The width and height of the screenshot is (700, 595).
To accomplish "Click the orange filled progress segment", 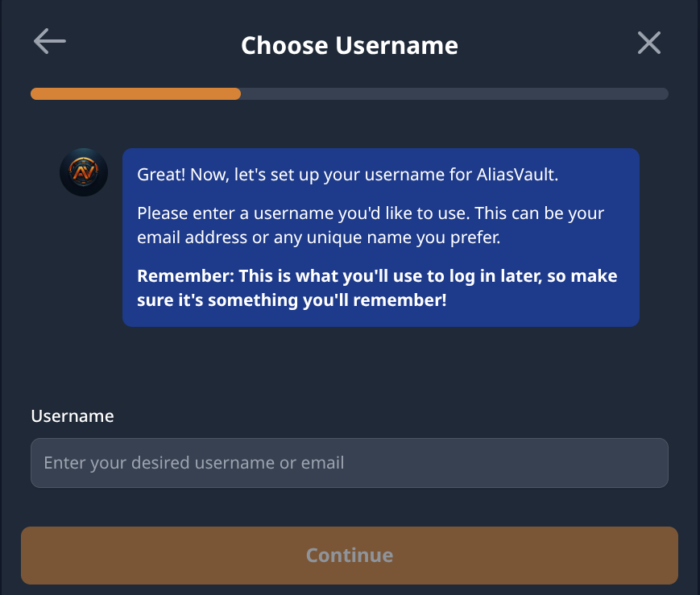I will (135, 93).
